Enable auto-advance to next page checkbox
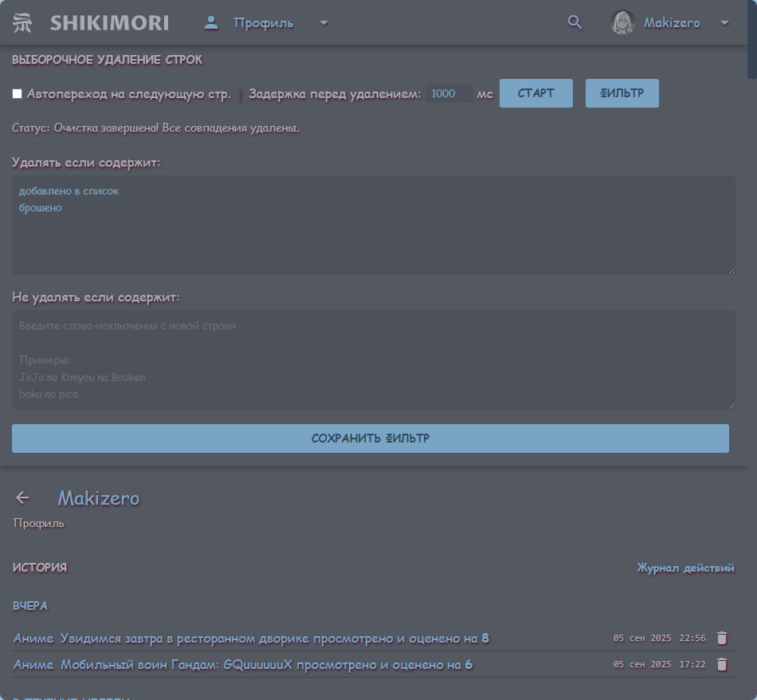This screenshot has height=700, width=757. (x=18, y=94)
